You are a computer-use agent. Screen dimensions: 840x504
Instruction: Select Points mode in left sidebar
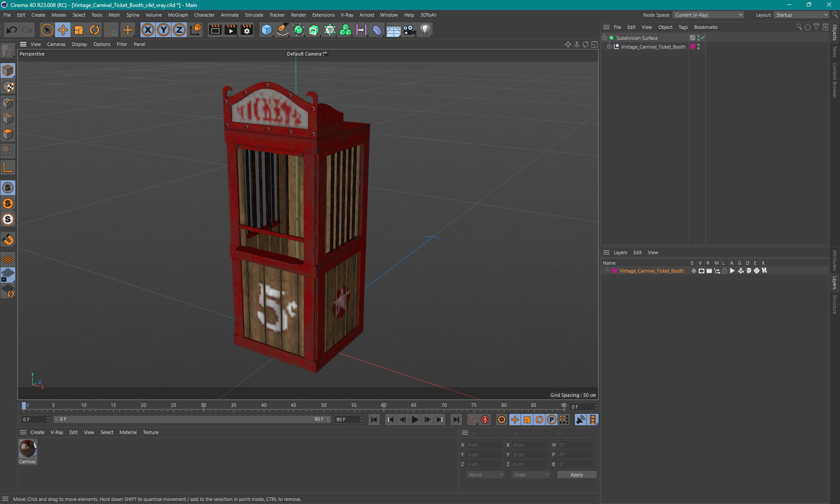pyautogui.click(x=8, y=103)
